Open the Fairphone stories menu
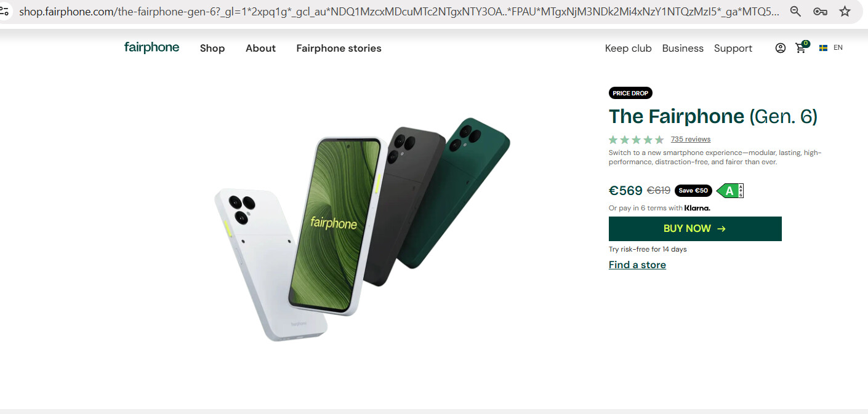 339,48
